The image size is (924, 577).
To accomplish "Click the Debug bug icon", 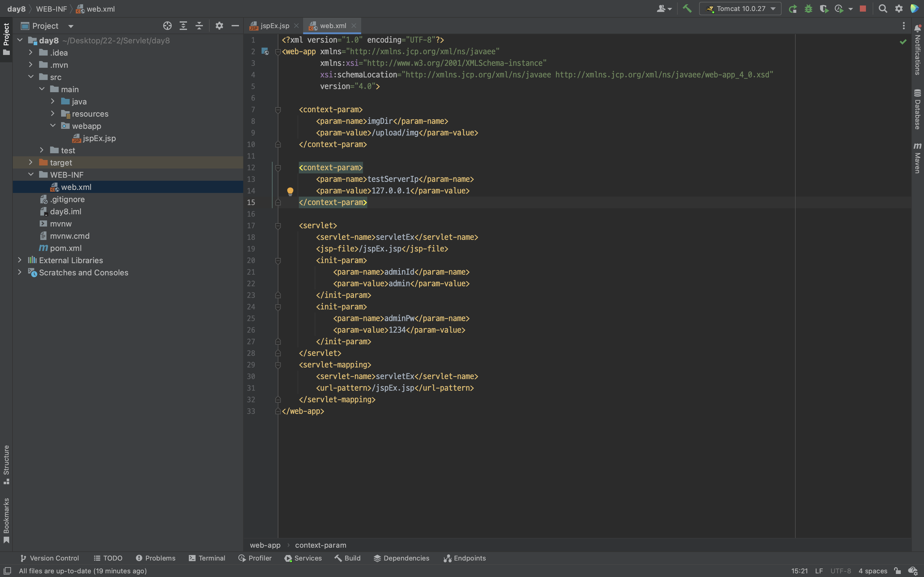I will click(808, 9).
